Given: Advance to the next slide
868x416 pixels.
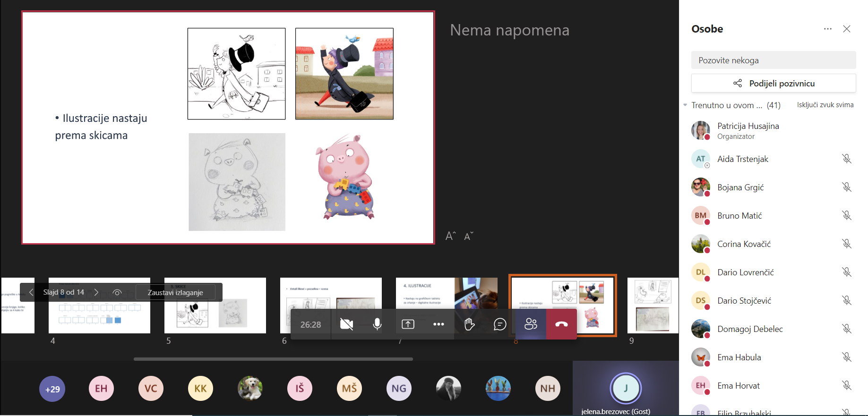Looking at the screenshot, I should [96, 292].
